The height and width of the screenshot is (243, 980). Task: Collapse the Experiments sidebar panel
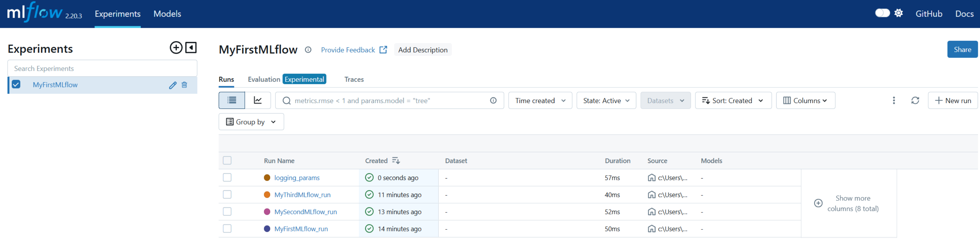click(191, 47)
